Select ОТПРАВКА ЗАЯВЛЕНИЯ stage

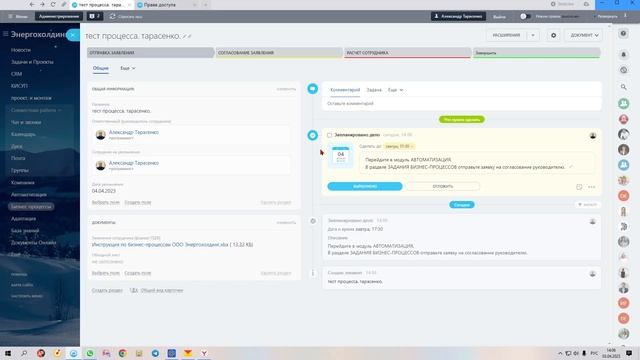[x=151, y=53]
